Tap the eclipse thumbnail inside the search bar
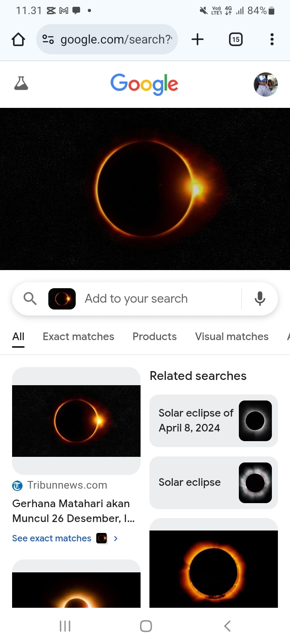 point(62,299)
